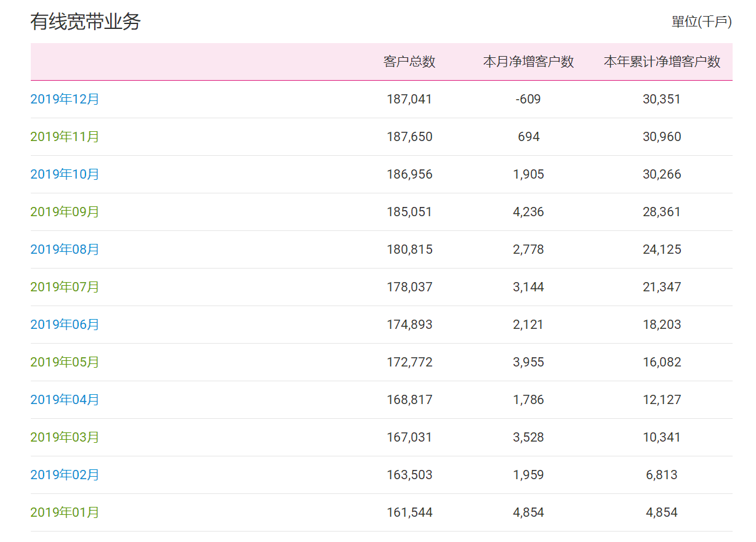Select the 2019年09月 link
This screenshot has width=756, height=542.
click(65, 212)
